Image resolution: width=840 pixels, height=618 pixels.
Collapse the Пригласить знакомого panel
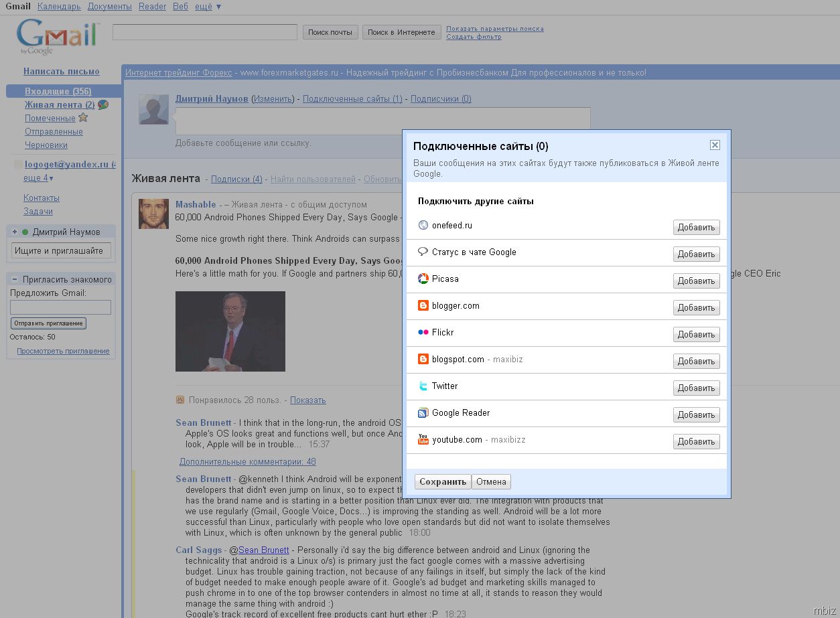point(14,279)
